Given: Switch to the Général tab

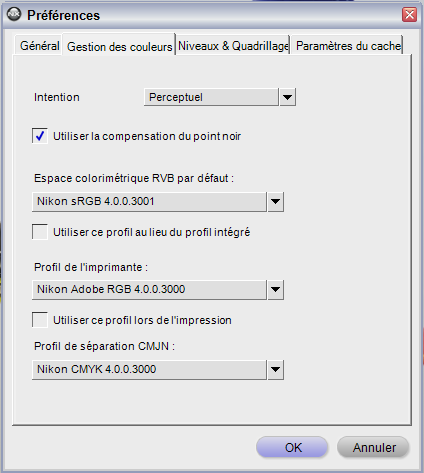Looking at the screenshot, I should (x=39, y=46).
